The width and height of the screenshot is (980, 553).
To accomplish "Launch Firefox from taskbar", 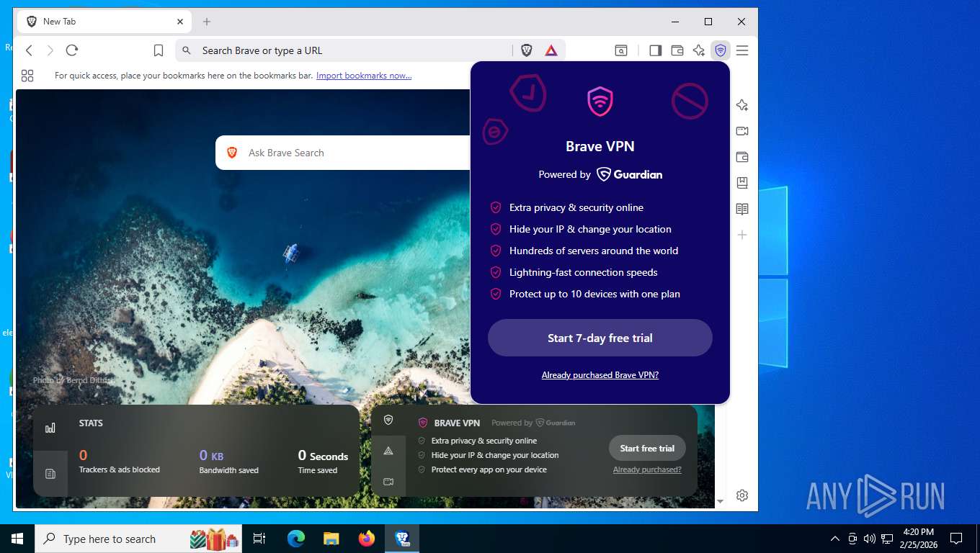I will coord(367,539).
